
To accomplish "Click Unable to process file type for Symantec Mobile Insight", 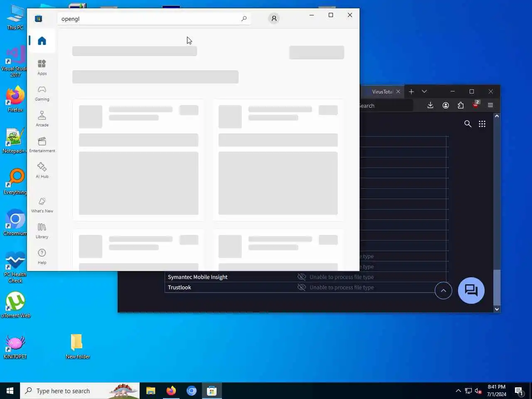I will pyautogui.click(x=342, y=277).
